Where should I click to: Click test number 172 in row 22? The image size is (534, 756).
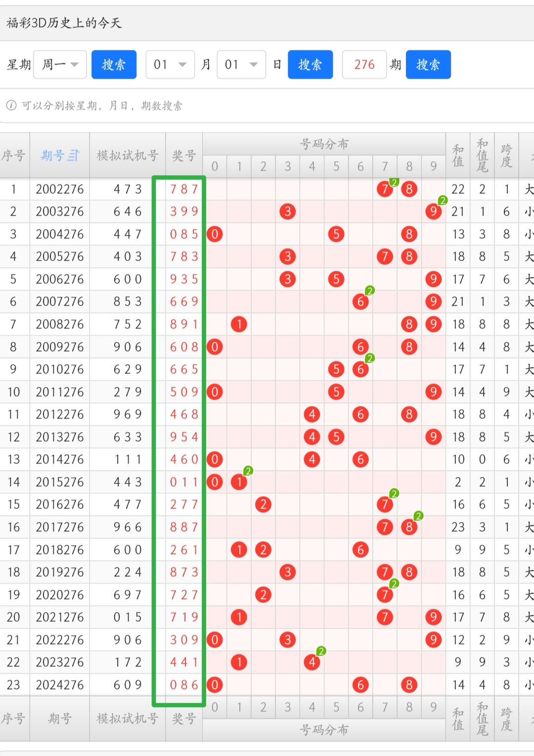[128, 662]
